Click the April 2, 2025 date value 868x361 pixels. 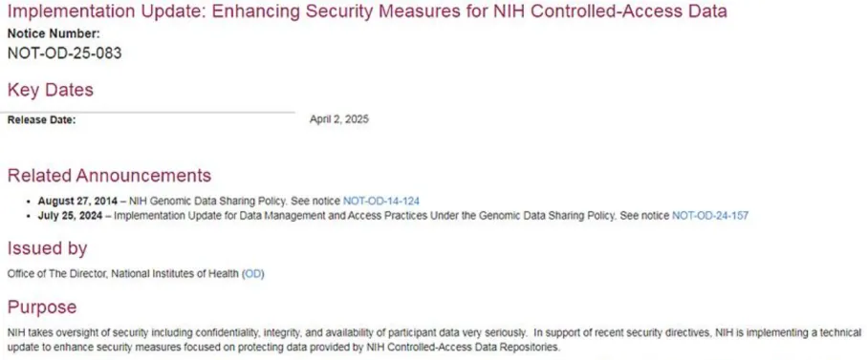pyautogui.click(x=338, y=118)
